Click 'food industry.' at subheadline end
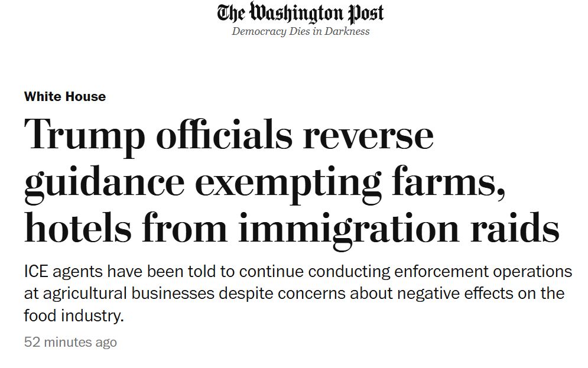This screenshot has height=368, width=588. tap(74, 315)
